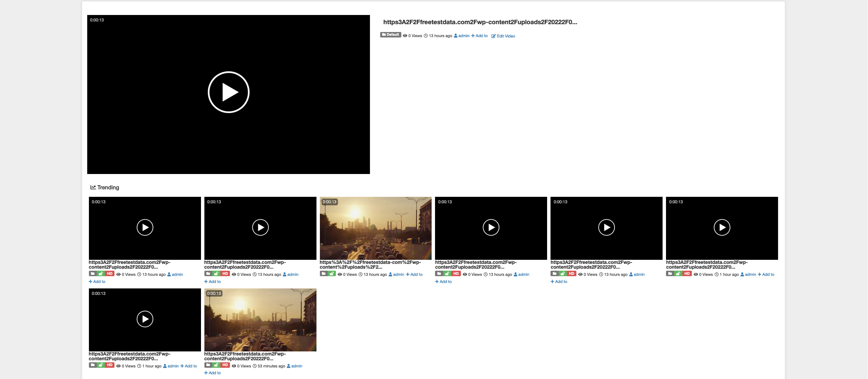
Task: Open the thumbnail of the https%3A%2F%2Ffreetestdata-com video
Action: 375,228
